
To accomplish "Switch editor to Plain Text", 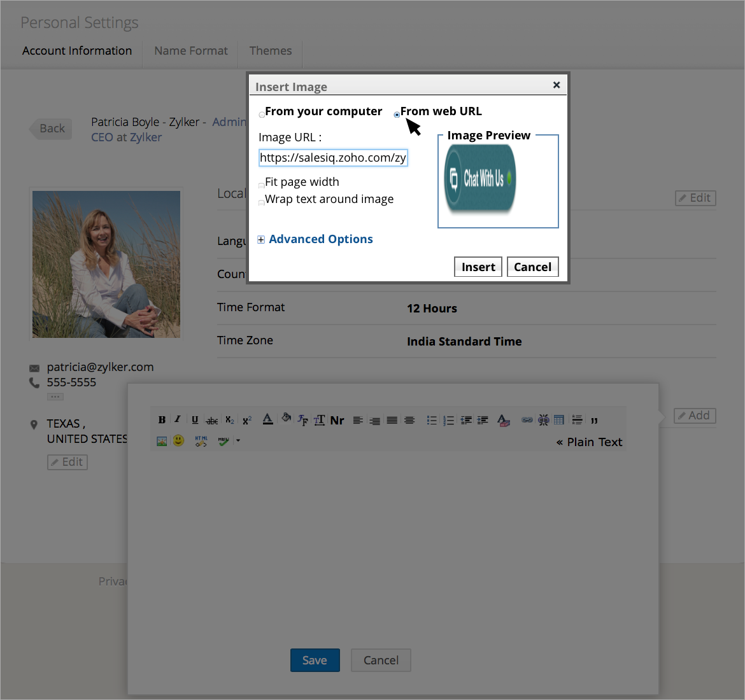I will click(589, 442).
